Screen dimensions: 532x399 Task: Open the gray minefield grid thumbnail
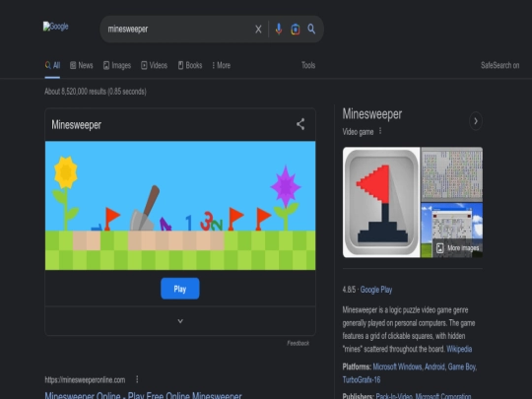pos(451,174)
